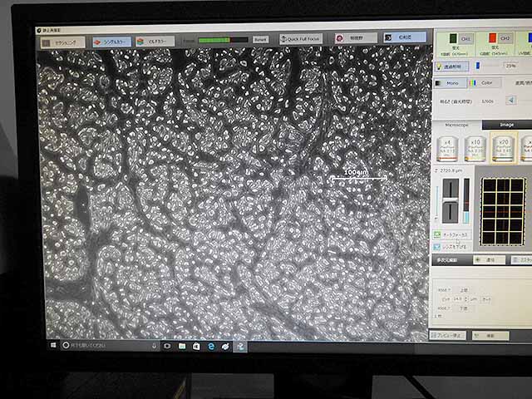The height and width of the screenshot is (399, 532).
Task: Click the highlighted blue button at toolbar end
Action: [x=405, y=37]
